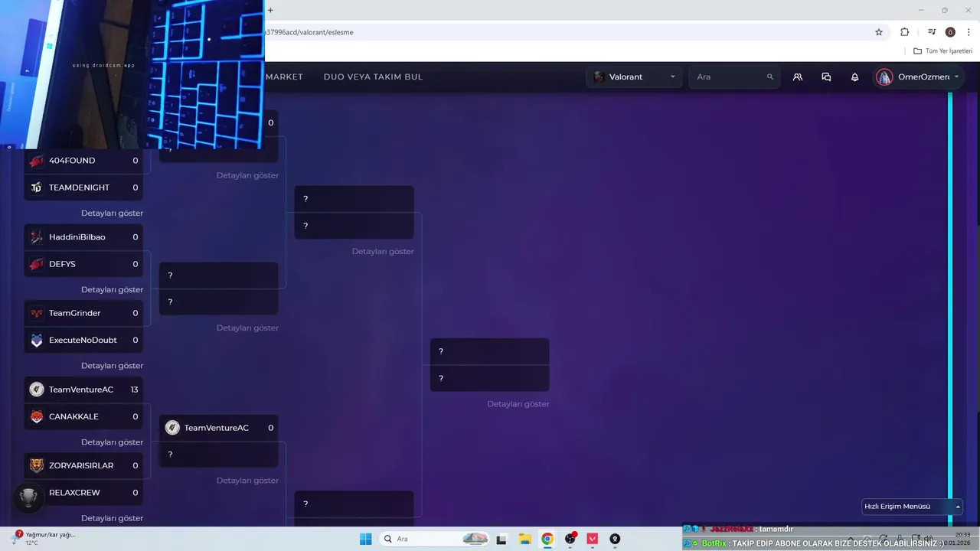Image resolution: width=980 pixels, height=551 pixels.
Task: Open the Chrome extensions puzzle icon
Action: point(904,32)
